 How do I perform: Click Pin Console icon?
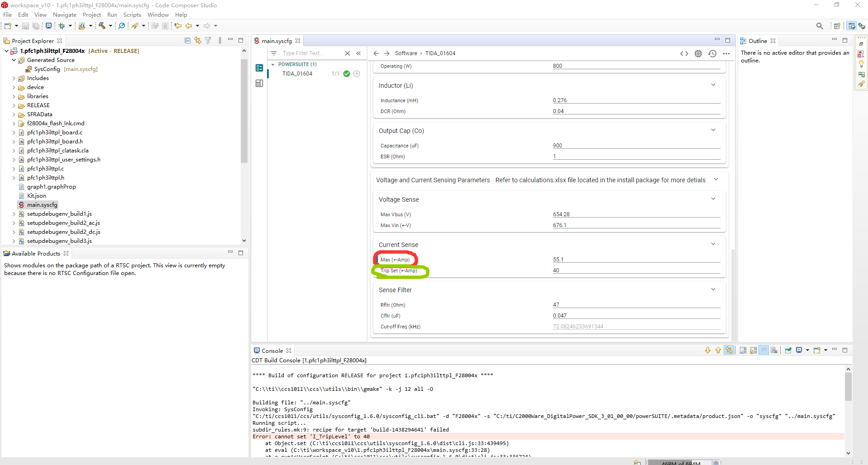[788, 350]
